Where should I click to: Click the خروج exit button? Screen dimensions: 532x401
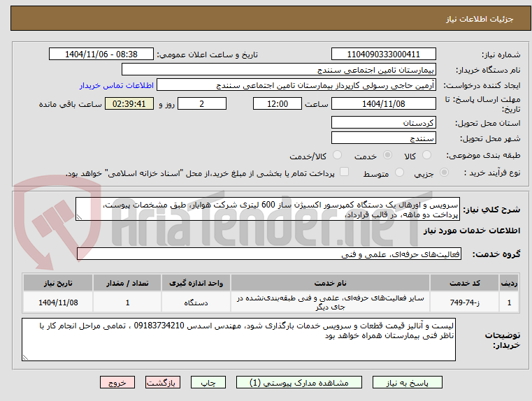[x=117, y=382]
